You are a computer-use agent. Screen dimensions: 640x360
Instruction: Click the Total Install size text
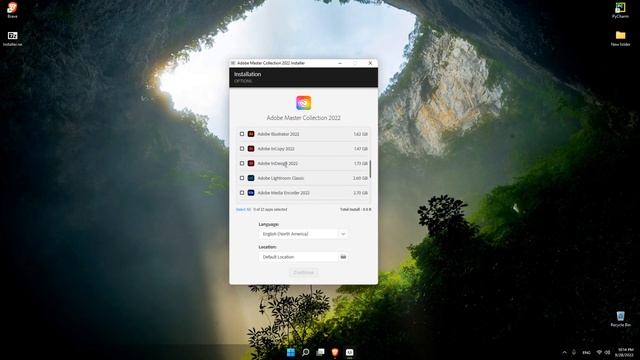pos(356,209)
